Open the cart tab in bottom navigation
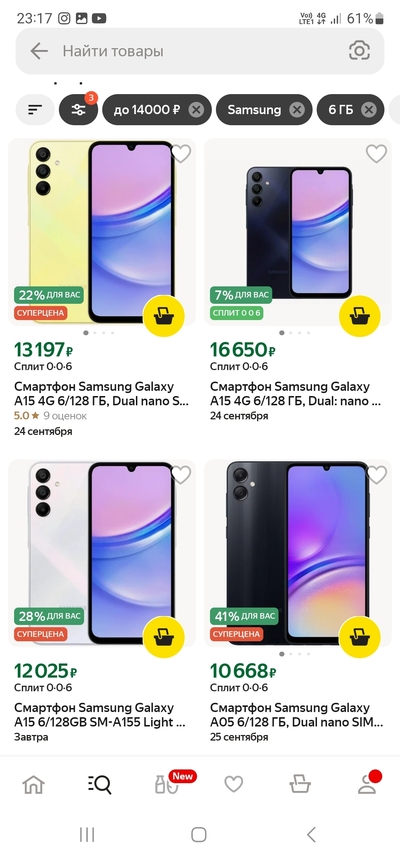 click(x=300, y=785)
